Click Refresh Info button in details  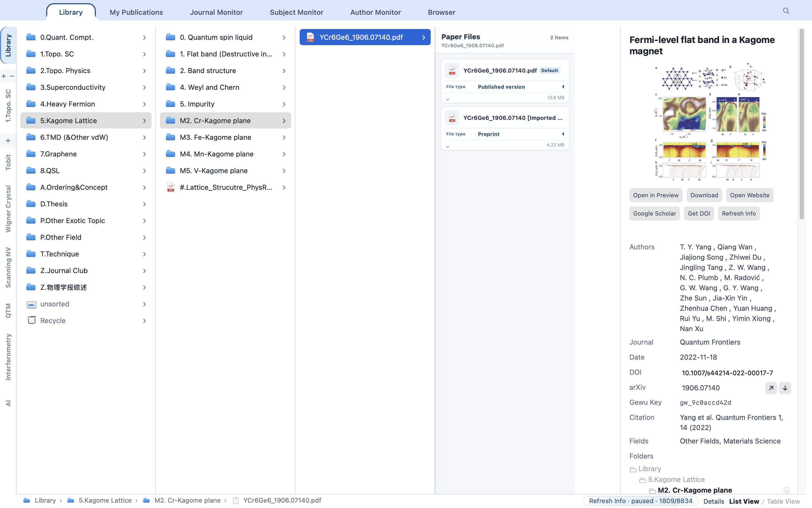(x=739, y=214)
